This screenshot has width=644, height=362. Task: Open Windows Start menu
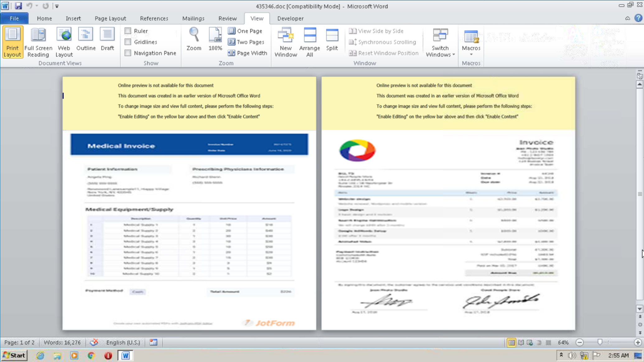click(14, 355)
